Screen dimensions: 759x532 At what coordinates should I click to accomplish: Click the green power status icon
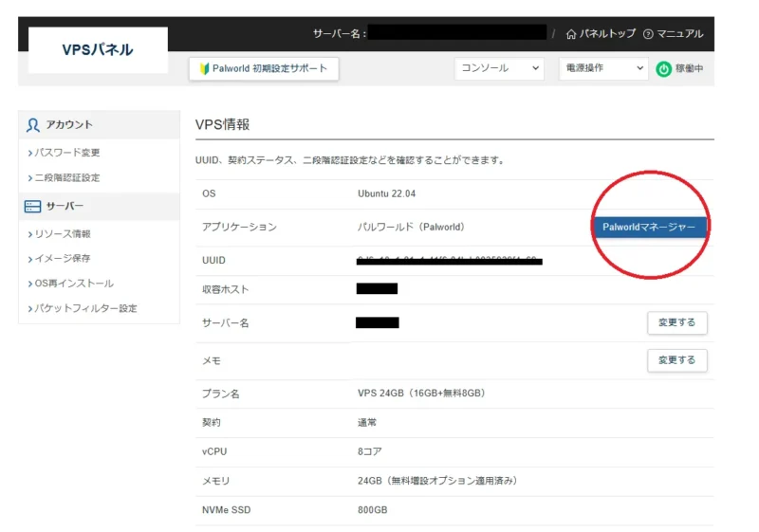tap(663, 68)
